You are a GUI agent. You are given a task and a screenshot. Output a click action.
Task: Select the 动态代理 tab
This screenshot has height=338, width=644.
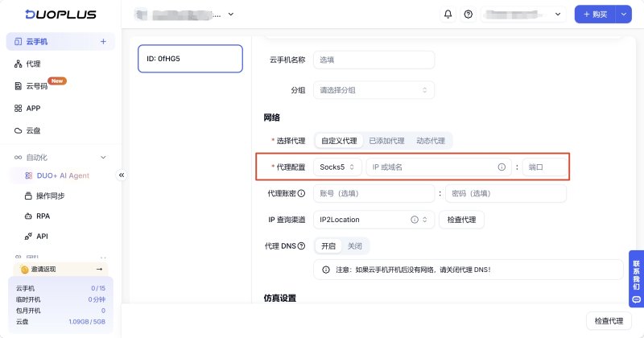pos(431,141)
